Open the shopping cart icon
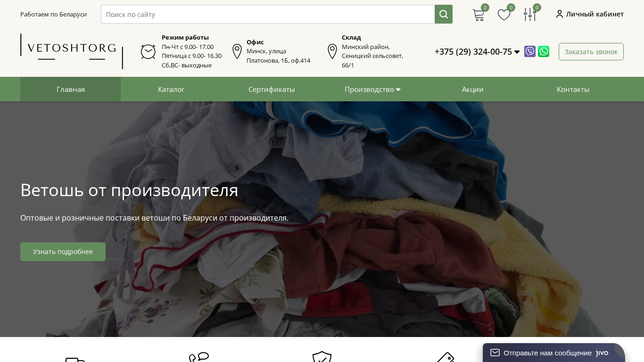 coord(479,15)
